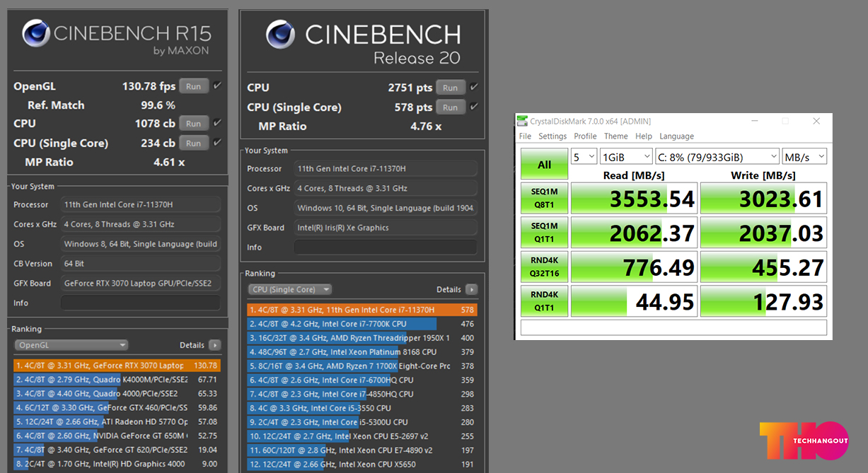Screen dimensions: 868x473
Task: Select the 3553.54 sequential read result
Action: pos(634,198)
